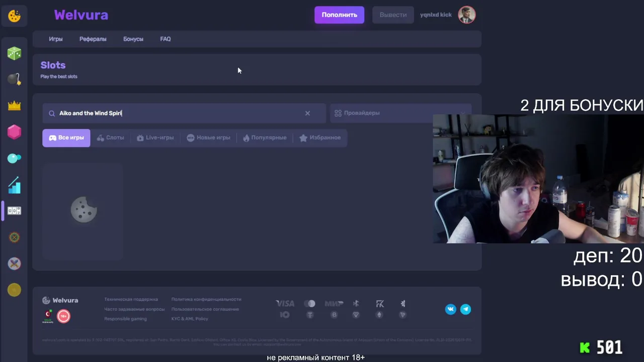Open the Рефералы menu
This screenshot has width=644, height=362.
[x=93, y=39]
